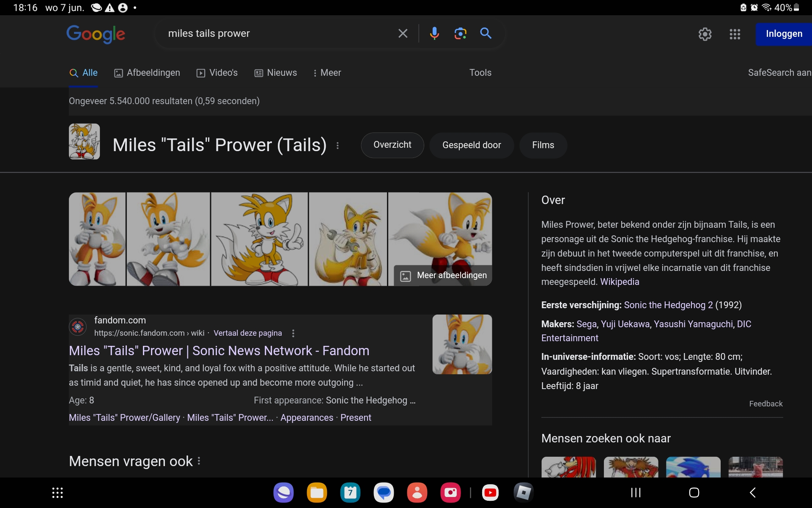This screenshot has height=508, width=812.
Task: Open the Wikipedia link in Over panel
Action: [620, 282]
